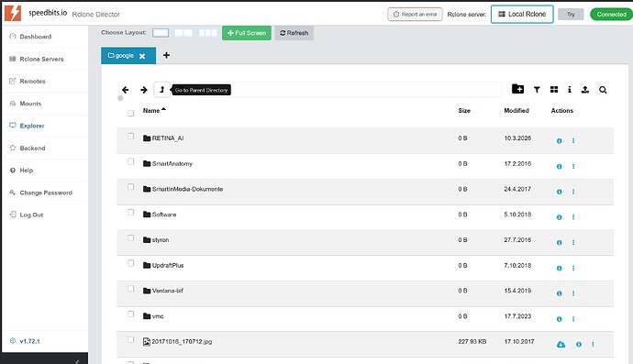Show info for SmartInMedia-Dokumente folder
Screen dimensions: 633x364
click(559, 192)
